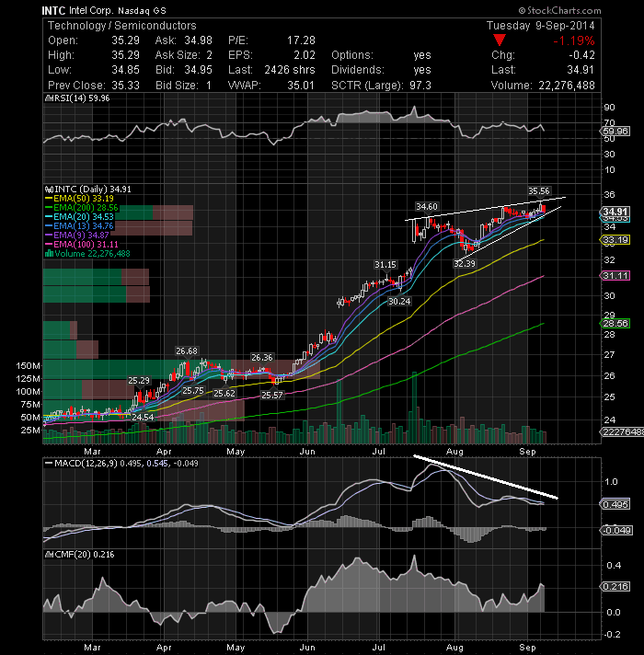Viewport: 644px width, 655px height.
Task: Click the 26.36 price annotation
Action: pos(262,357)
